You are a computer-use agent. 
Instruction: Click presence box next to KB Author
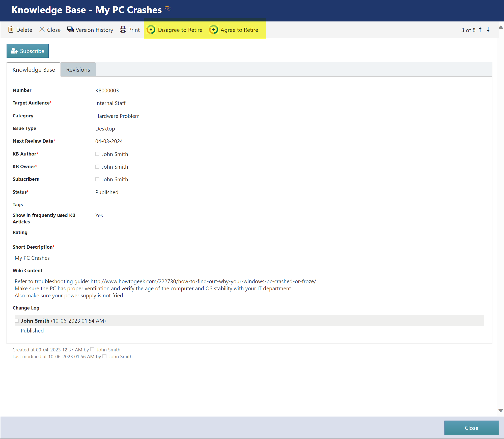97,154
